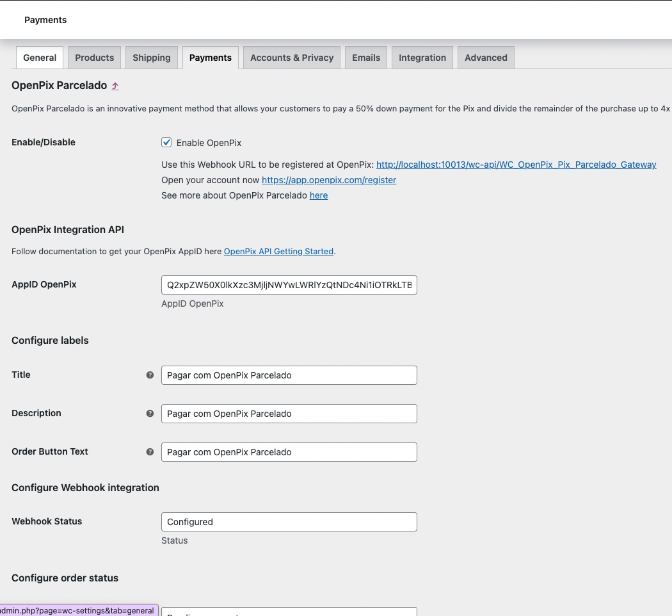Follow the app.openpix.com/register link

[x=329, y=180]
